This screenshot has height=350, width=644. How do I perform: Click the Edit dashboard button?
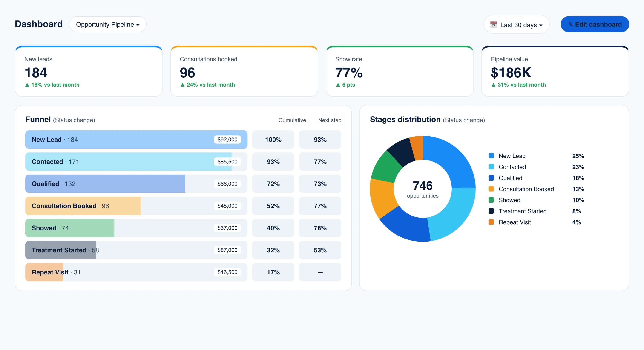595,24
